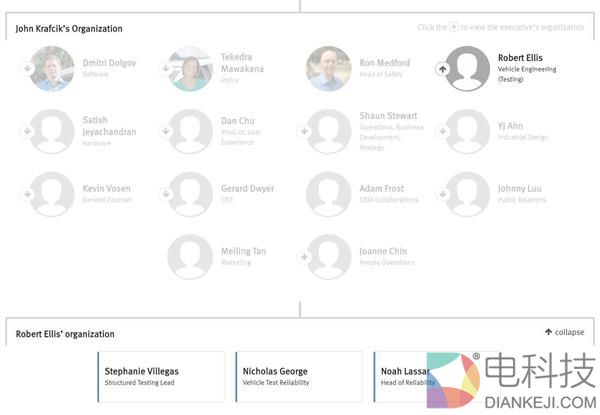Collapse Robert Ellis's up-arrow icon
This screenshot has height=415, width=600.
pos(442,70)
